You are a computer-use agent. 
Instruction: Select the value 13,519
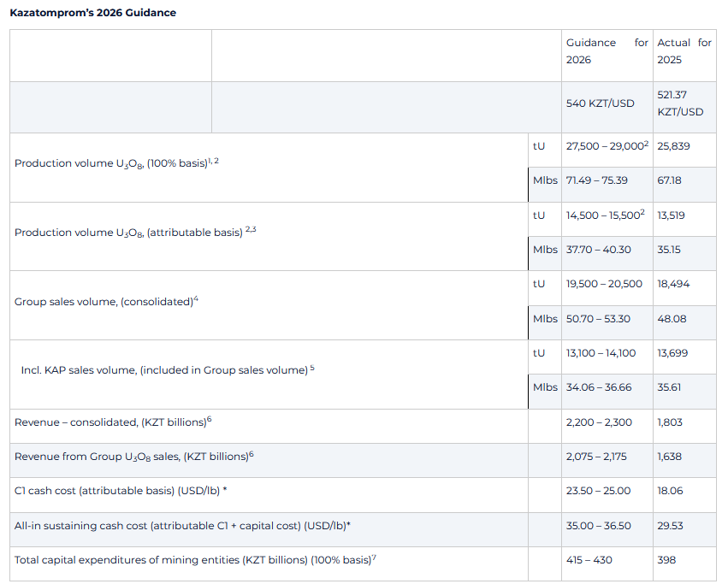(x=671, y=215)
